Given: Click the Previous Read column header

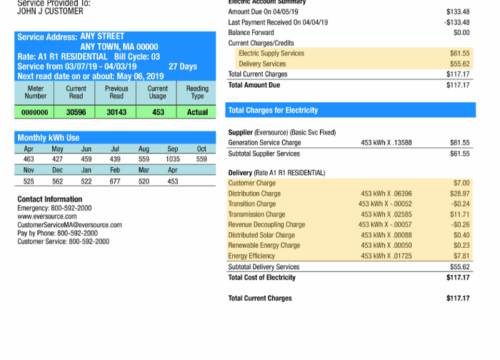Looking at the screenshot, I should tap(116, 92).
